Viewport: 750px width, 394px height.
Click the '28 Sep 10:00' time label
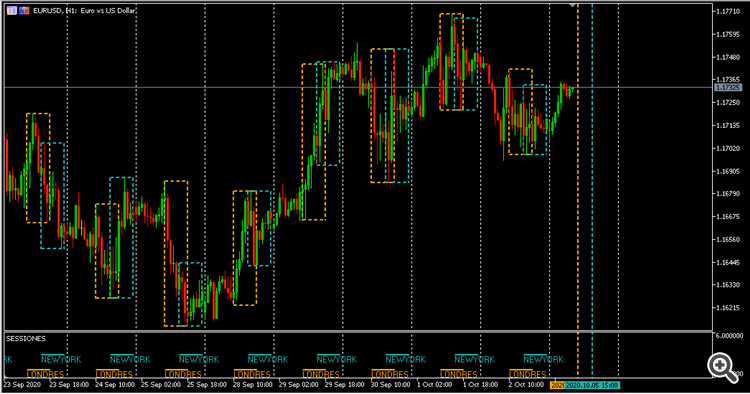point(253,384)
